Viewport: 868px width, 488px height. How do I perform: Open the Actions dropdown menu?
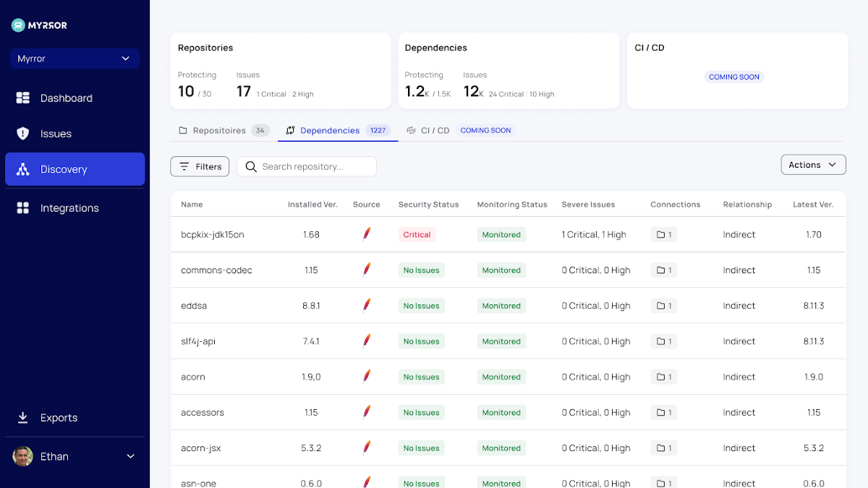813,165
